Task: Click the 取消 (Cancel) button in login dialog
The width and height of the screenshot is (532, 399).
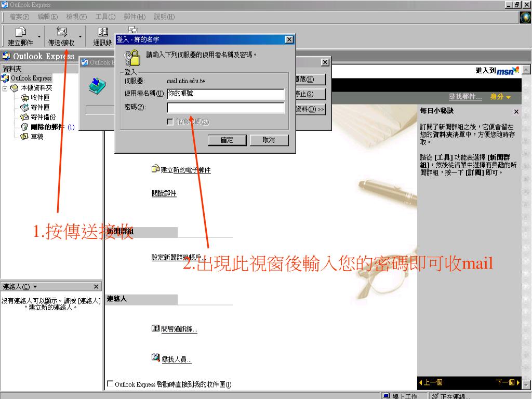Action: coord(269,140)
